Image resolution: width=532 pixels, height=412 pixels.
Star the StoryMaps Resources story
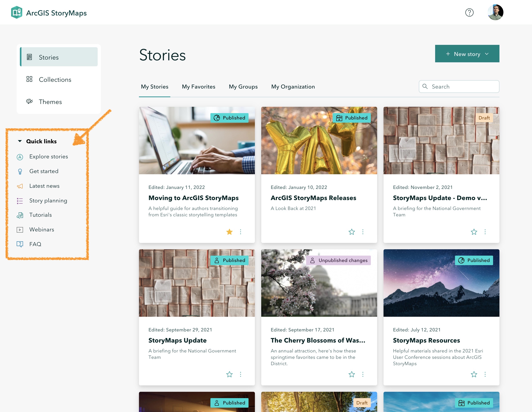tap(474, 374)
